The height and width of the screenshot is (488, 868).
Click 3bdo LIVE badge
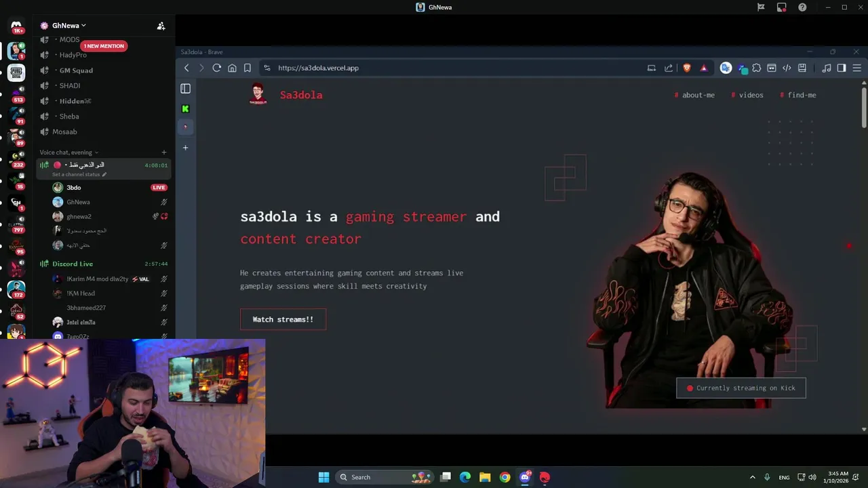(159, 188)
